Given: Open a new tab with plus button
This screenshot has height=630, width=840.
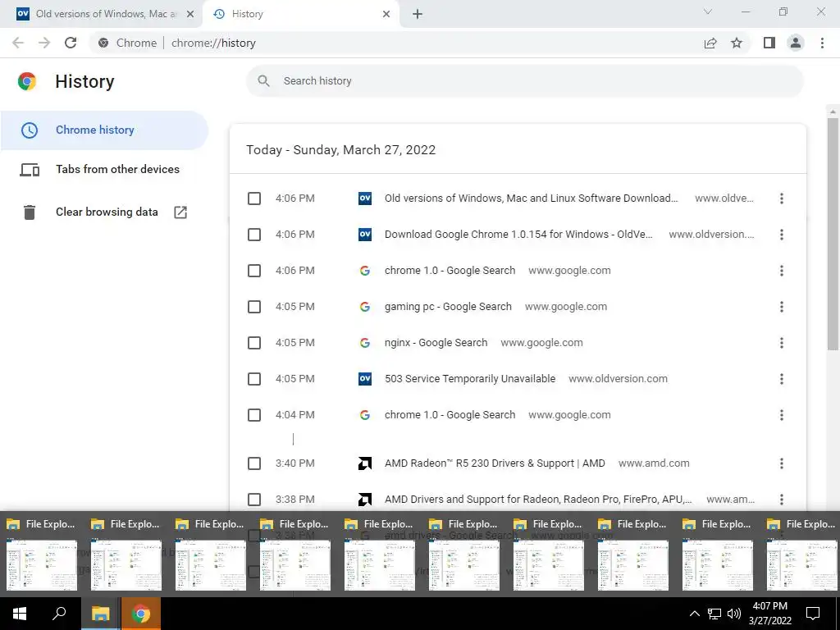Looking at the screenshot, I should [418, 14].
